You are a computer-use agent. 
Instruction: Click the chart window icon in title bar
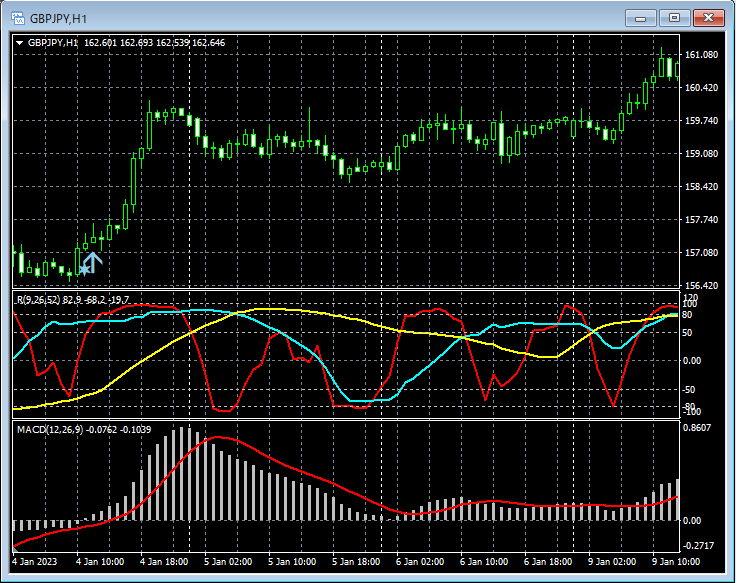[17, 17]
